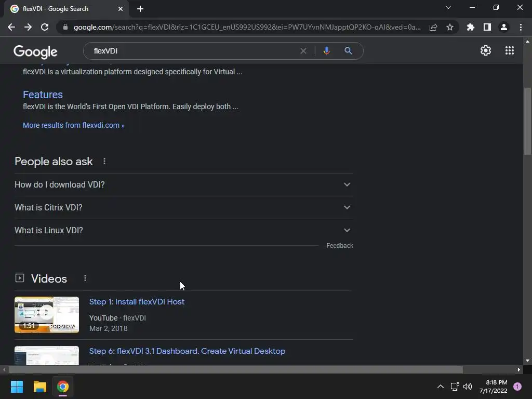Click the flexVDI search input field
The width and height of the screenshot is (532, 399).
[x=193, y=51]
